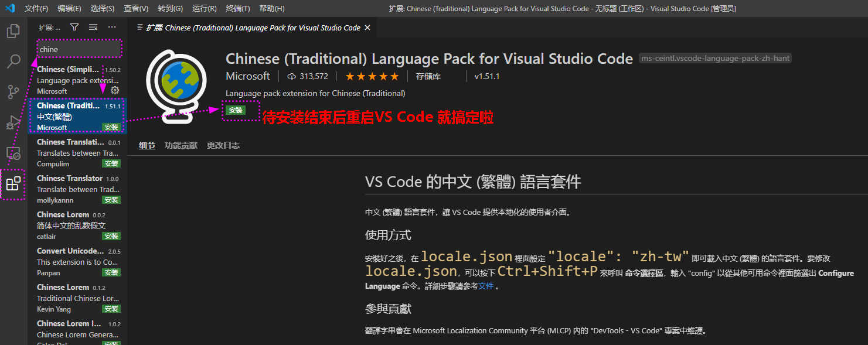The width and height of the screenshot is (868, 345).
Task: Click the VS Code logo in title bar
Action: click(x=10, y=8)
